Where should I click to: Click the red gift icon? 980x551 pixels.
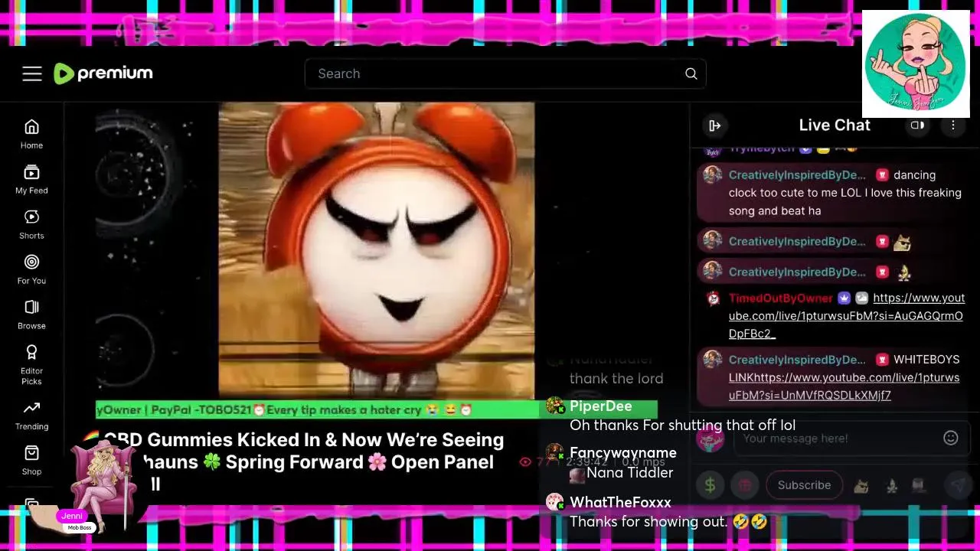(744, 485)
